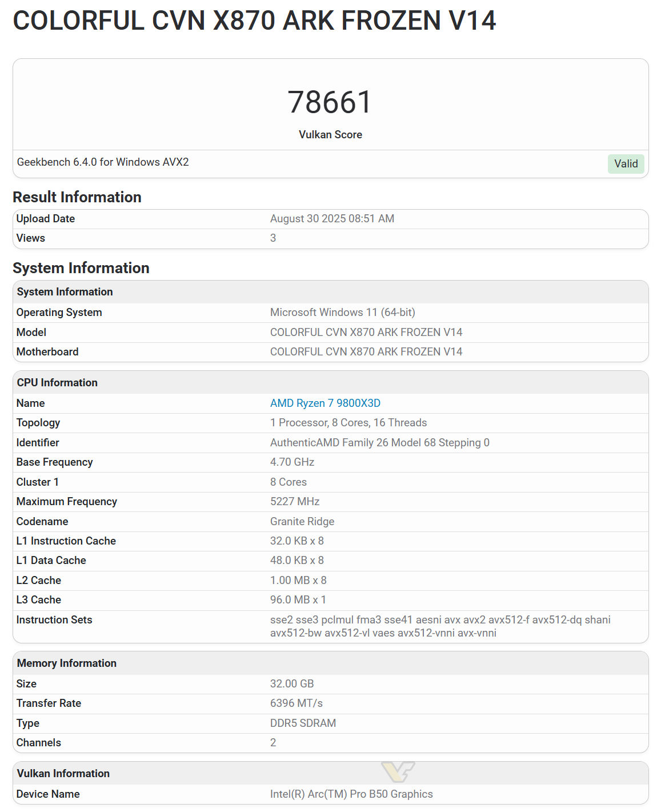
Task: Click the memory Size label
Action: point(26,684)
